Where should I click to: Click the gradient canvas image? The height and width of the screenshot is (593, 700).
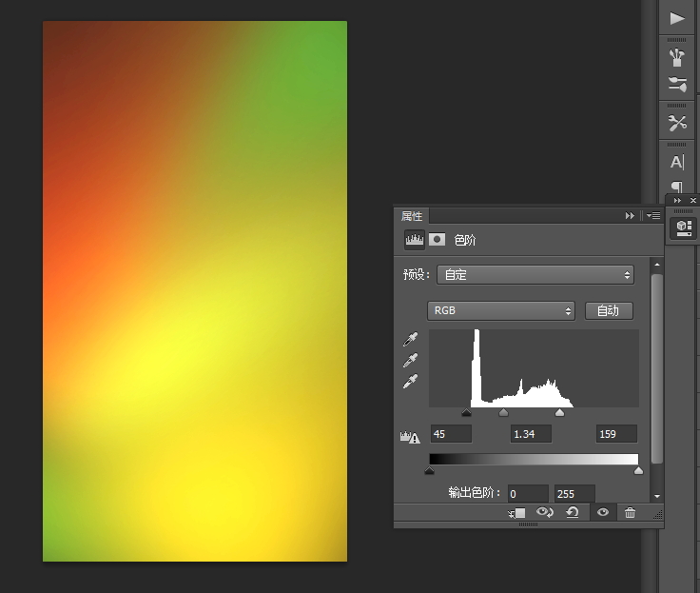[x=195, y=291]
